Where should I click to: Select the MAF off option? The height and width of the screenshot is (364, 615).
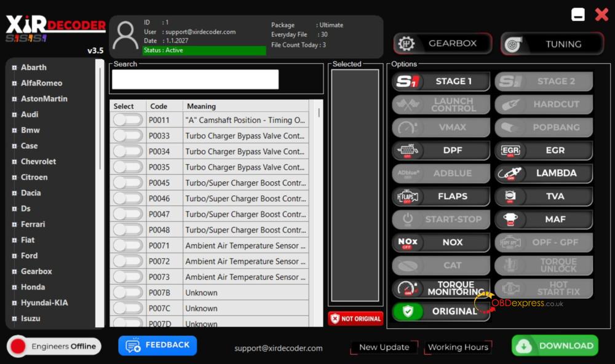pyautogui.click(x=544, y=220)
